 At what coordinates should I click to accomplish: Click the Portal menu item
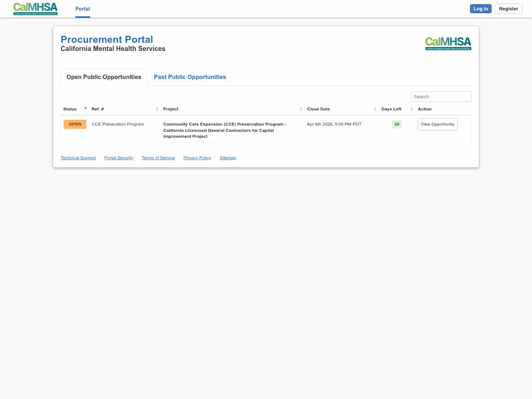(82, 9)
